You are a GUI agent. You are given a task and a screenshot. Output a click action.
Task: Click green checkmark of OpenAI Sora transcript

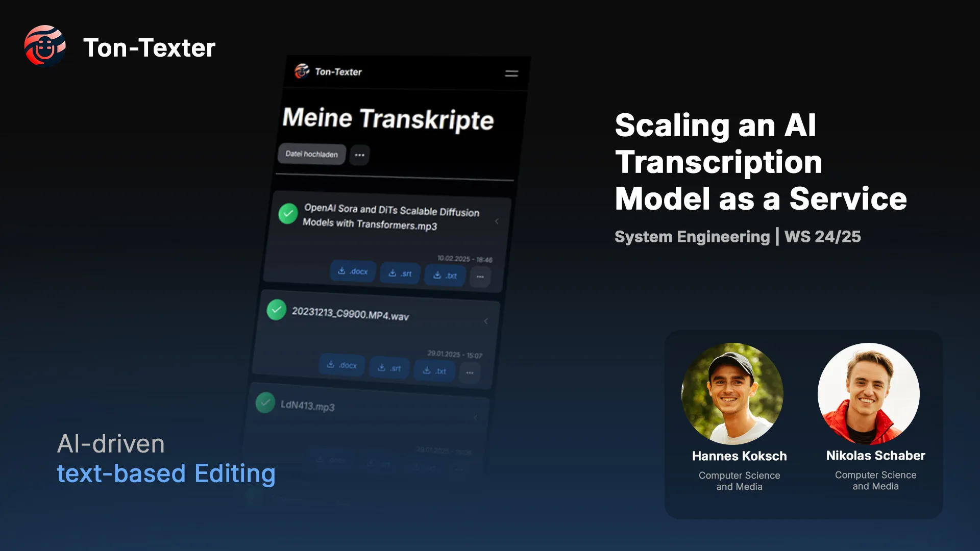[288, 213]
